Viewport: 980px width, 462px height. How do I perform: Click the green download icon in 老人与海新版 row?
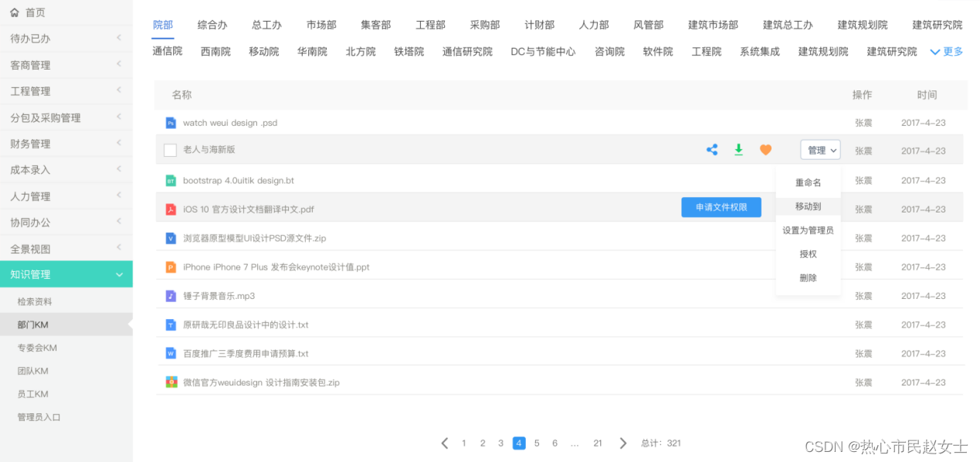pyautogui.click(x=738, y=150)
